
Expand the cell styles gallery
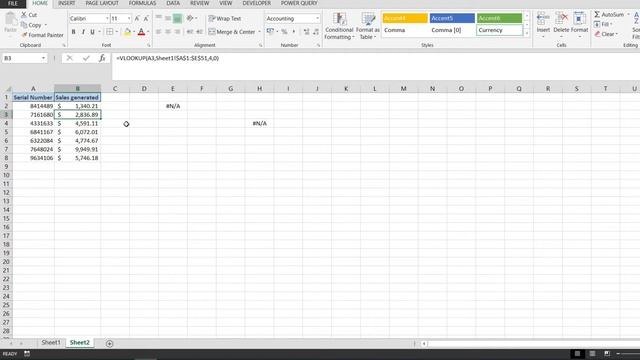point(527,33)
